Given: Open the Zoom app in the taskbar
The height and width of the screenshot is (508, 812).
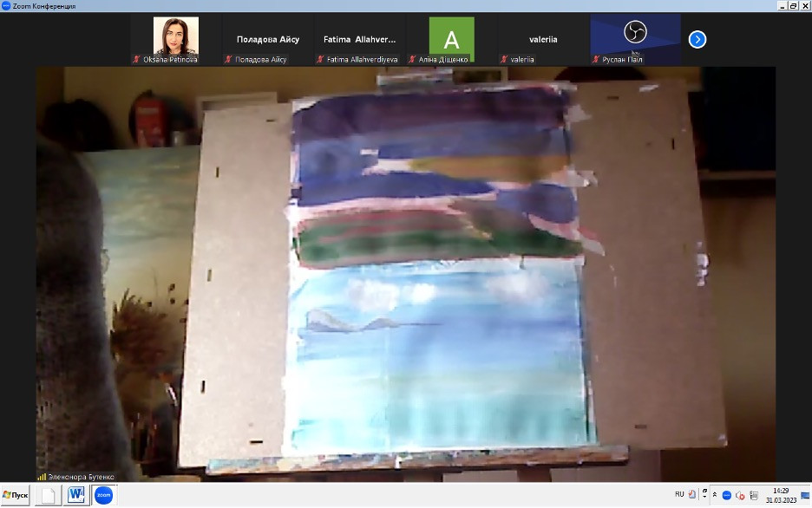Looking at the screenshot, I should tap(103, 495).
